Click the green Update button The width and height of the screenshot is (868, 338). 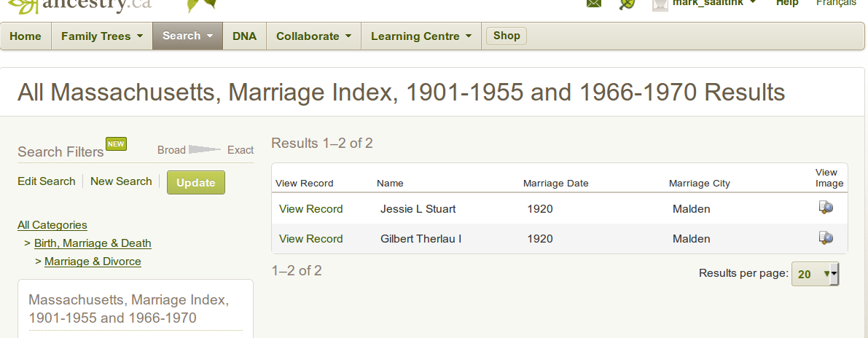point(195,183)
